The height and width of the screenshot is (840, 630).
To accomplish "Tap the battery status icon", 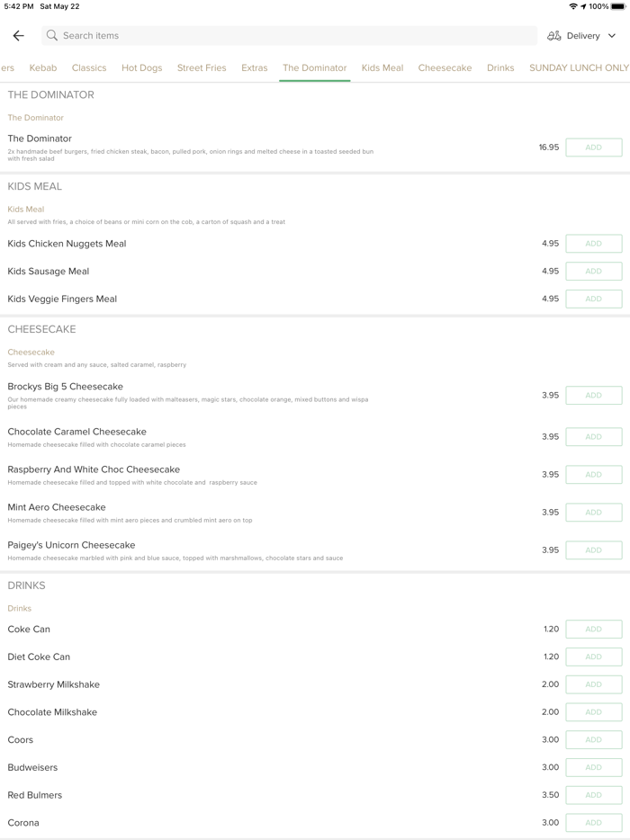I will pyautogui.click(x=618, y=6).
